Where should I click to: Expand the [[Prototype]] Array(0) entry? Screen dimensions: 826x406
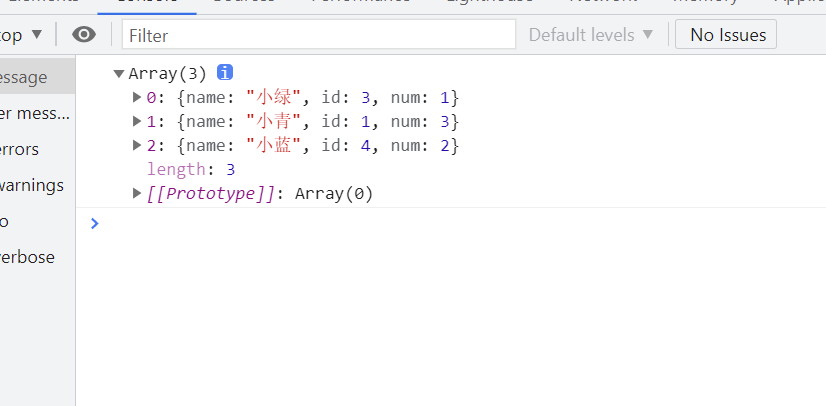coord(138,194)
